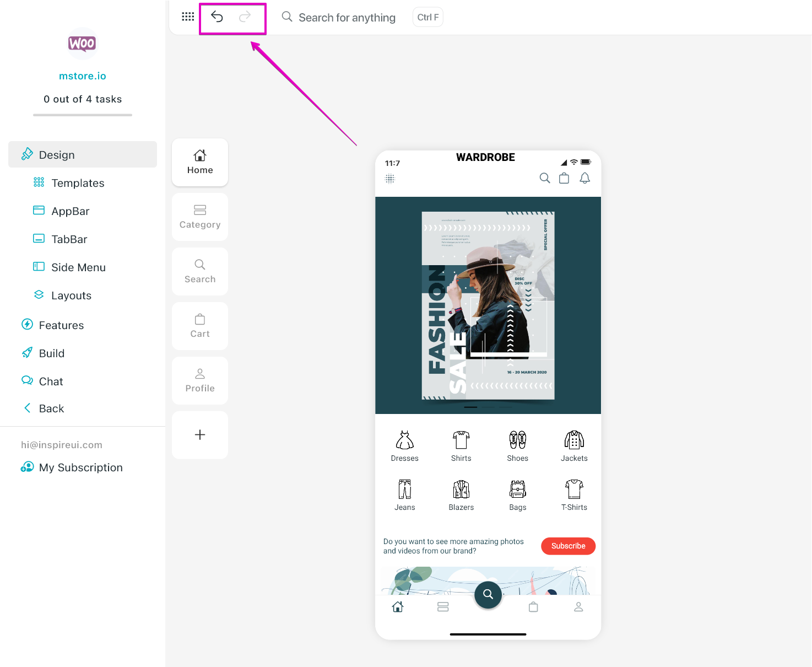Open the apps grid menu icon
This screenshot has height=667, width=812.
[188, 17]
